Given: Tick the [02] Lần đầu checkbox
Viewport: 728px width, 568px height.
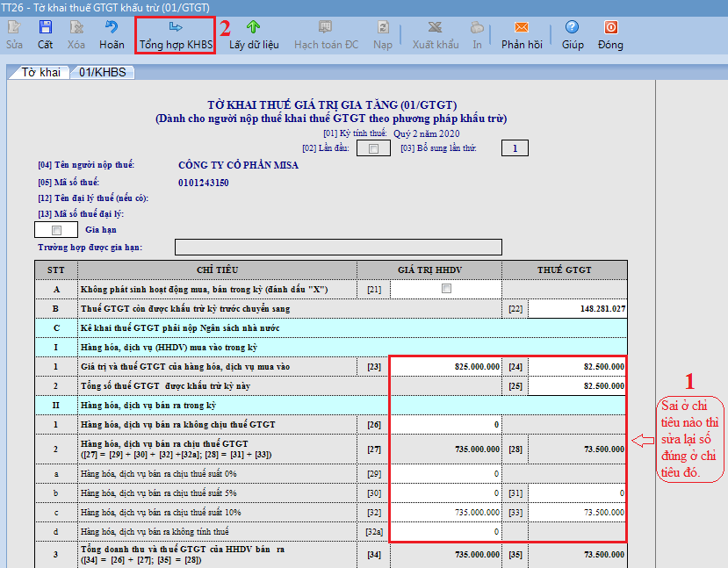Looking at the screenshot, I should (x=373, y=148).
